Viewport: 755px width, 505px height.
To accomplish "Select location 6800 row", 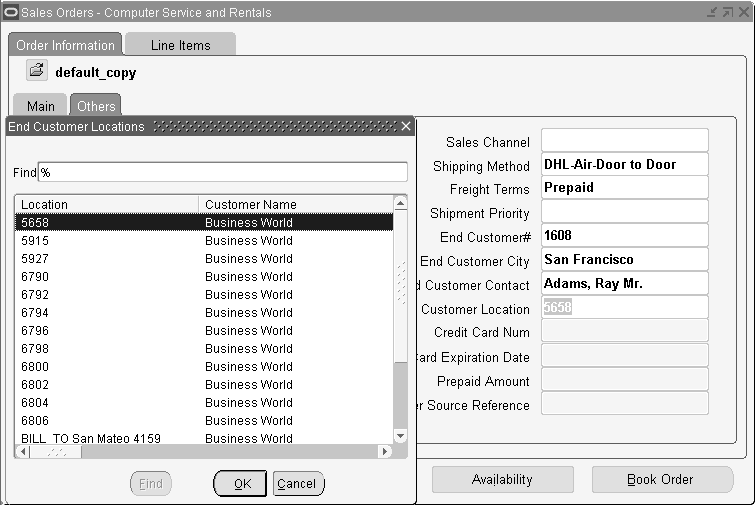I will point(204,367).
